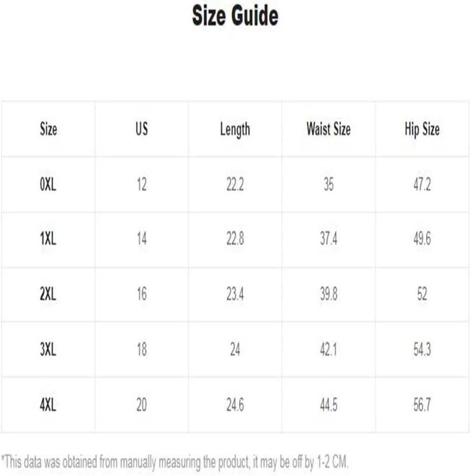Click the 47.2 hip size value
The height and width of the screenshot is (476, 471).
pyautogui.click(x=422, y=185)
